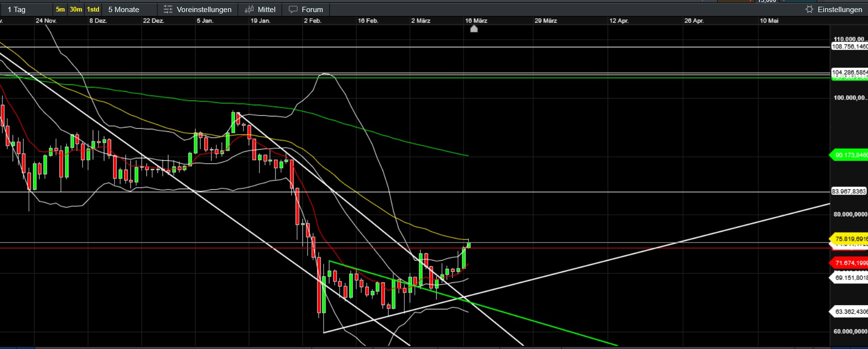The width and height of the screenshot is (868, 349).
Task: Click the Einstellungen settings button
Action: (840, 10)
